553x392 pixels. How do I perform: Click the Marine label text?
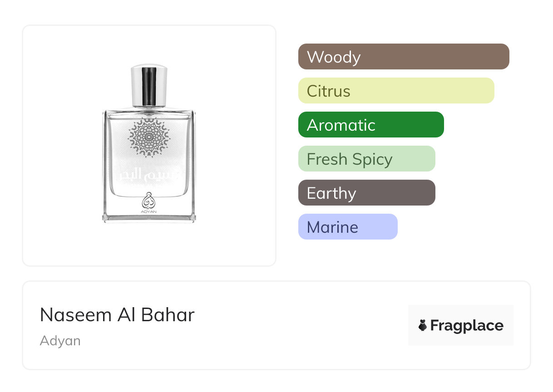pyautogui.click(x=332, y=227)
